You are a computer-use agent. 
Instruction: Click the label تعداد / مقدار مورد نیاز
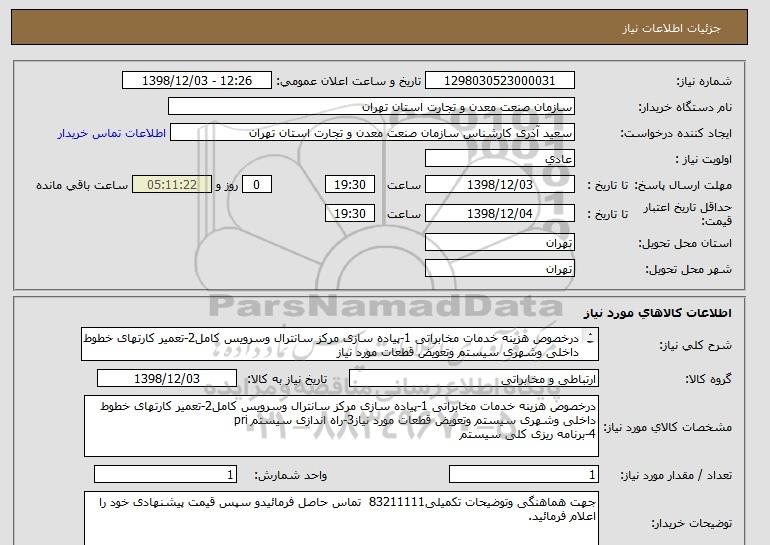pyautogui.click(x=676, y=476)
